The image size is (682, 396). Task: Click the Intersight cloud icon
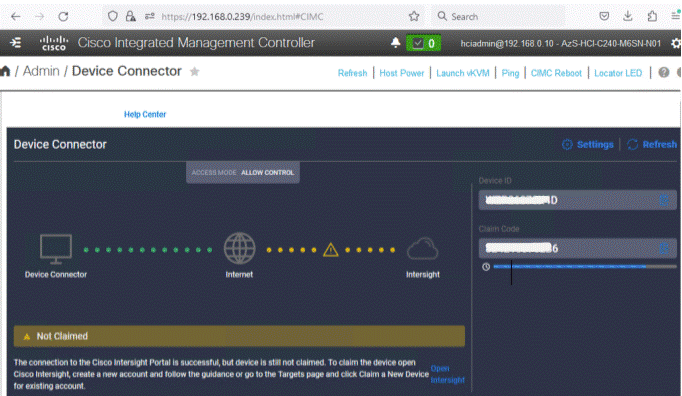422,249
